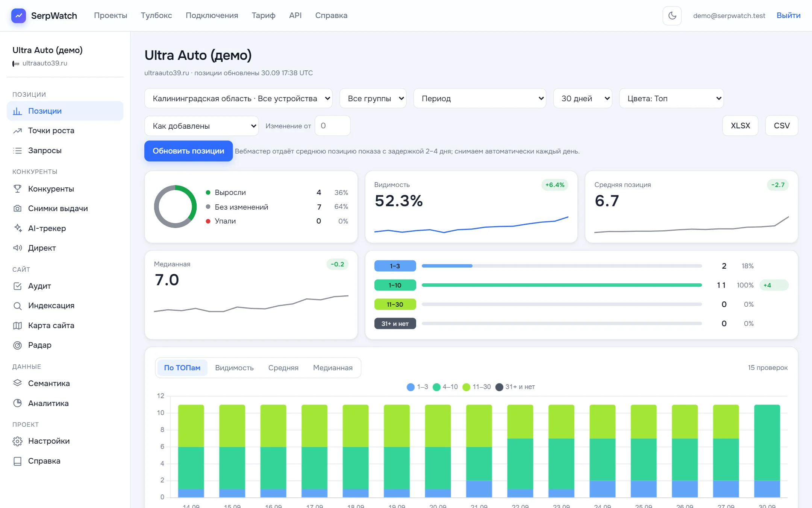Click the SerpWatch logo icon
This screenshot has height=508, width=812.
18,15
